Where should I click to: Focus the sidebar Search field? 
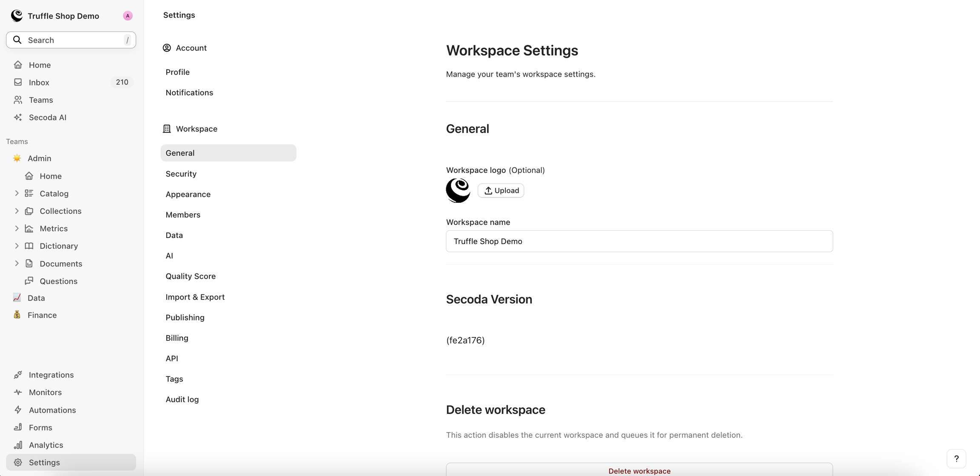click(71, 40)
